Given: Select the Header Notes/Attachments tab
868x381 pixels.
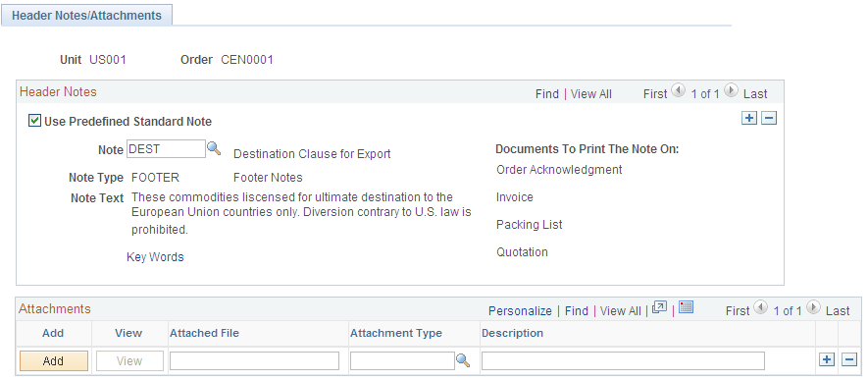Looking at the screenshot, I should coord(86,16).
